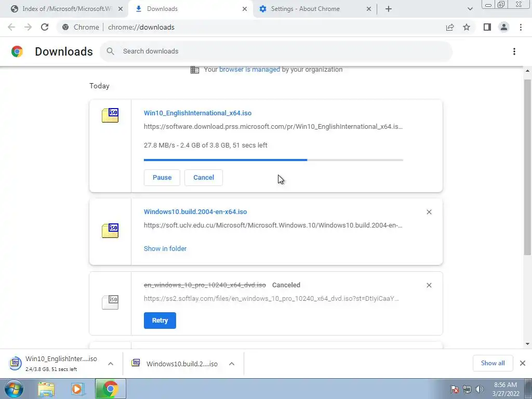The width and height of the screenshot is (532, 399).
Task: Close the Index of /Microsoft tab
Action: (x=121, y=9)
